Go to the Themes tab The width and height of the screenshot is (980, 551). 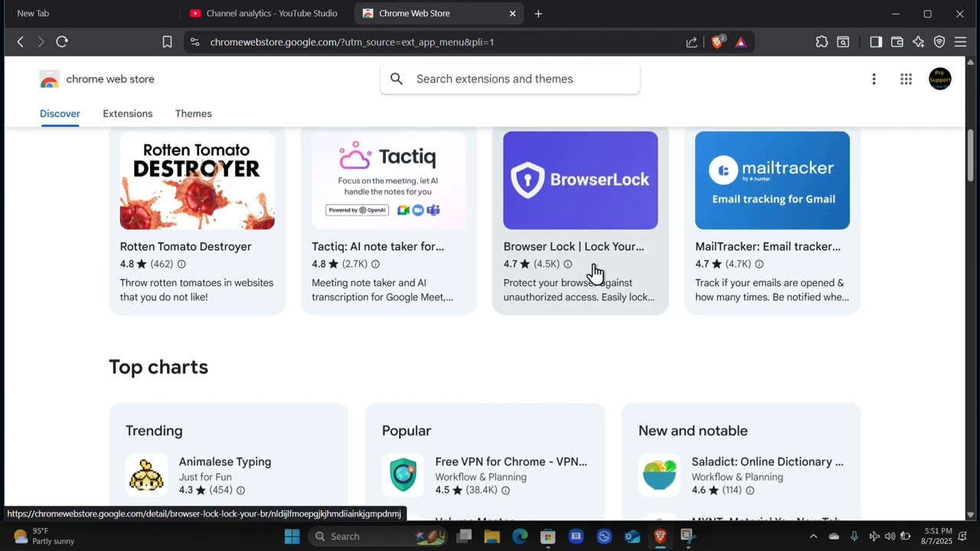pos(194,113)
